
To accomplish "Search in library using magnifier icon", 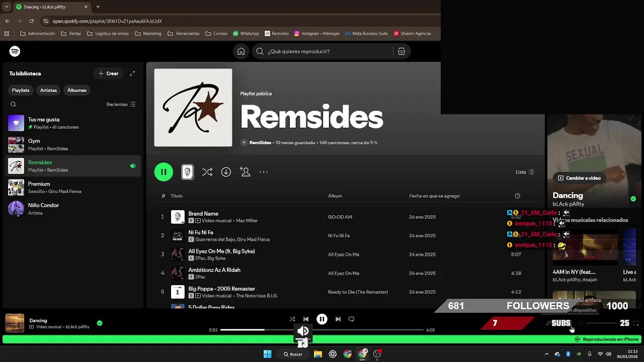I will tap(14, 105).
